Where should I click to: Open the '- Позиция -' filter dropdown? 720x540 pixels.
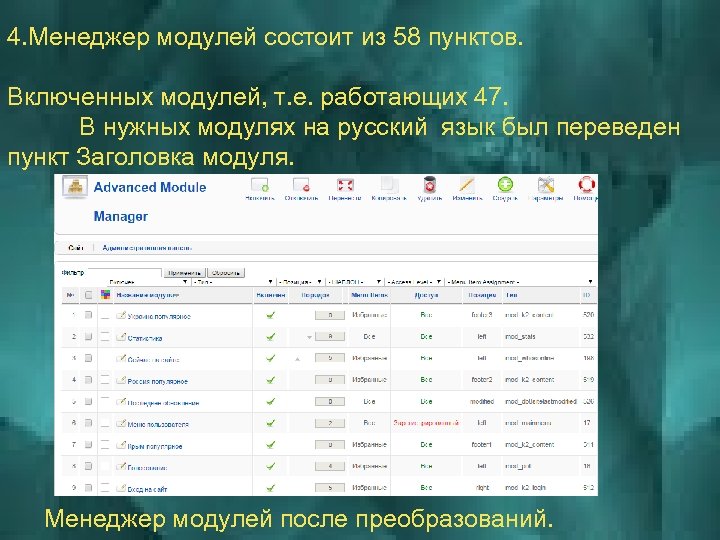coord(301,282)
